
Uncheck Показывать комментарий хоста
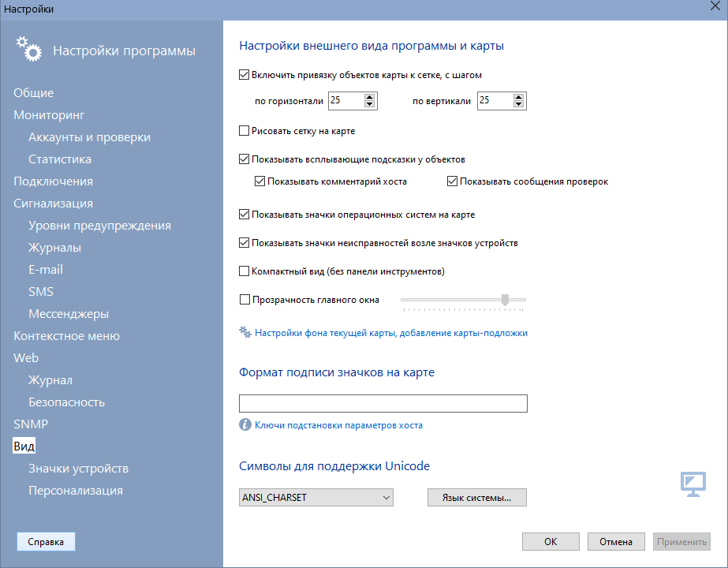pyautogui.click(x=260, y=181)
